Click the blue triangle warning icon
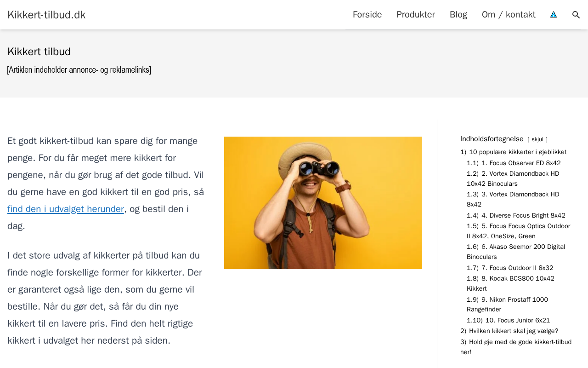The image size is (588, 368). [x=554, y=15]
